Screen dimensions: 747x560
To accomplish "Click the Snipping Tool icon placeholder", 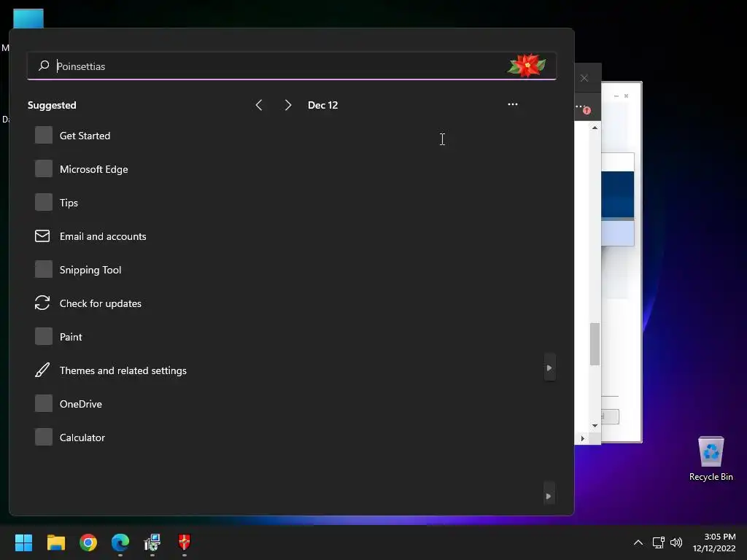I will [x=43, y=269].
